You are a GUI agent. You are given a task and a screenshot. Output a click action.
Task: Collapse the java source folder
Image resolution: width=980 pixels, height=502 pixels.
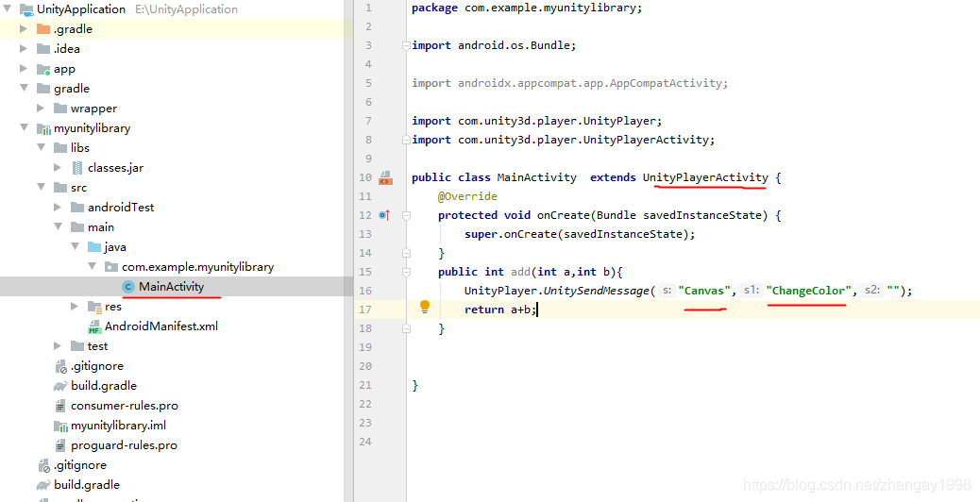pos(75,246)
